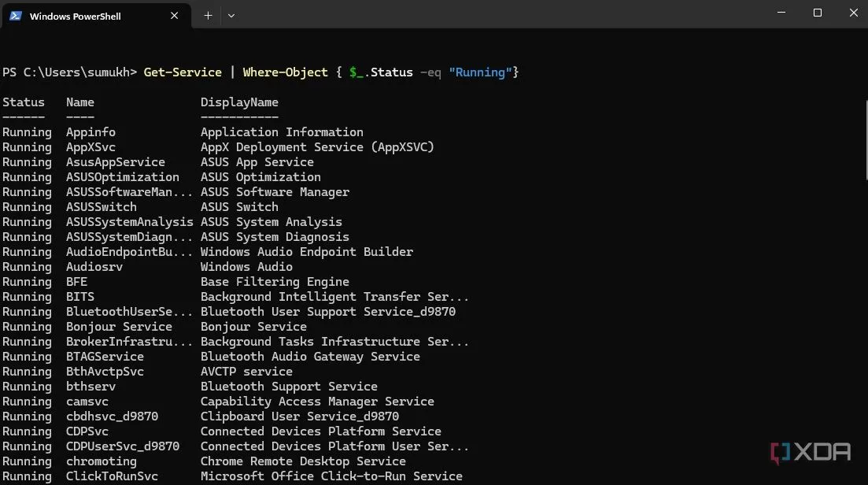The width and height of the screenshot is (868, 485).
Task: Select the Windows PowerShell tab
Action: pyautogui.click(x=96, y=16)
